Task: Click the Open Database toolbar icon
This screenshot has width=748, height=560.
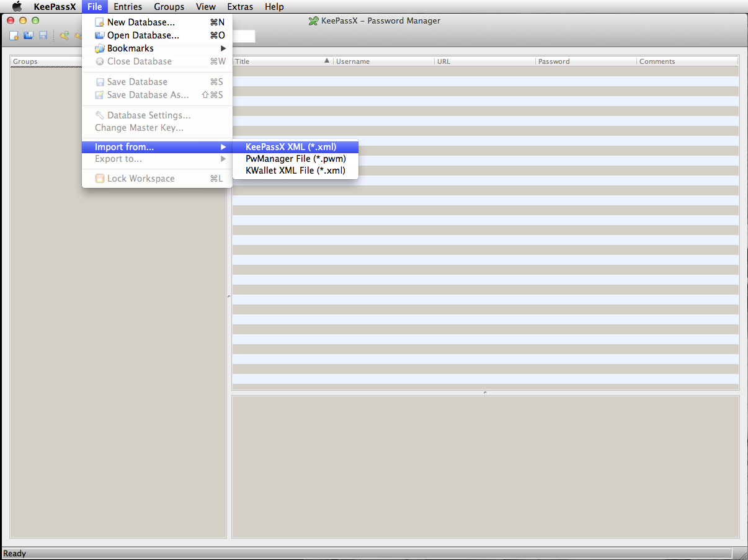Action: click(x=29, y=36)
